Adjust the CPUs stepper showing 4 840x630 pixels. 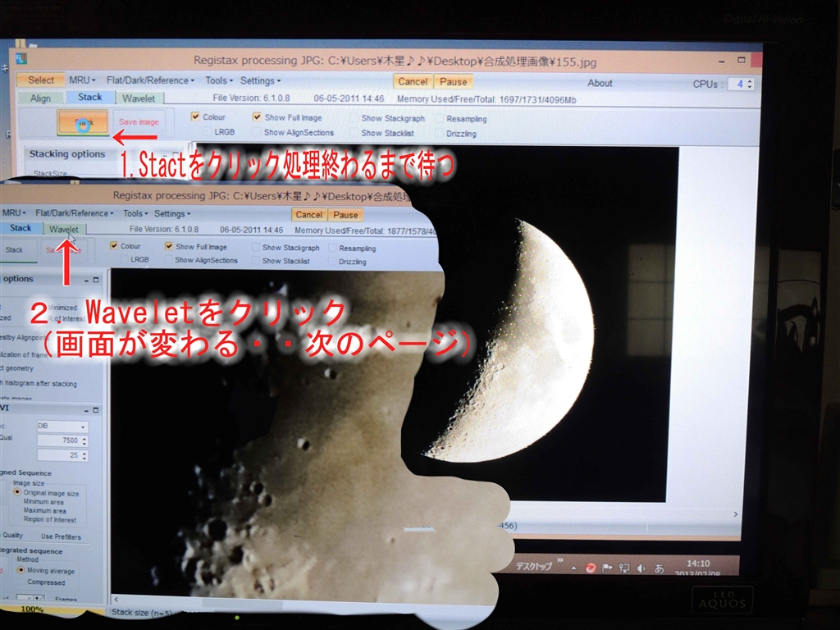pyautogui.click(x=750, y=84)
